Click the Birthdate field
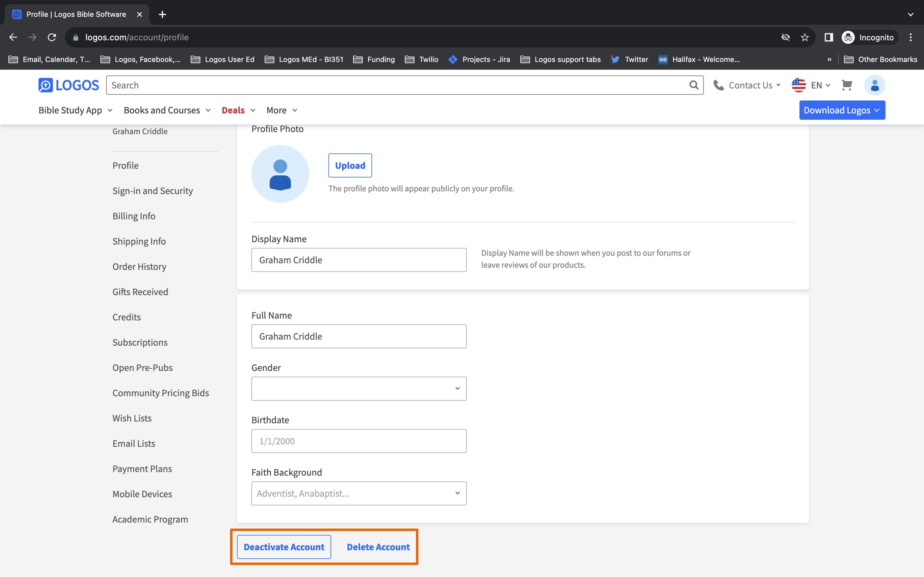 (x=359, y=441)
